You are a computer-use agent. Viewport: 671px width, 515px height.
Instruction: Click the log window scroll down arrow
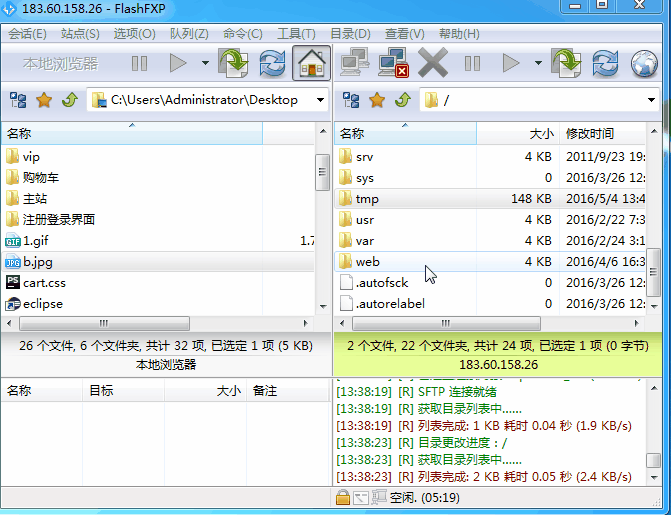[x=654, y=477]
